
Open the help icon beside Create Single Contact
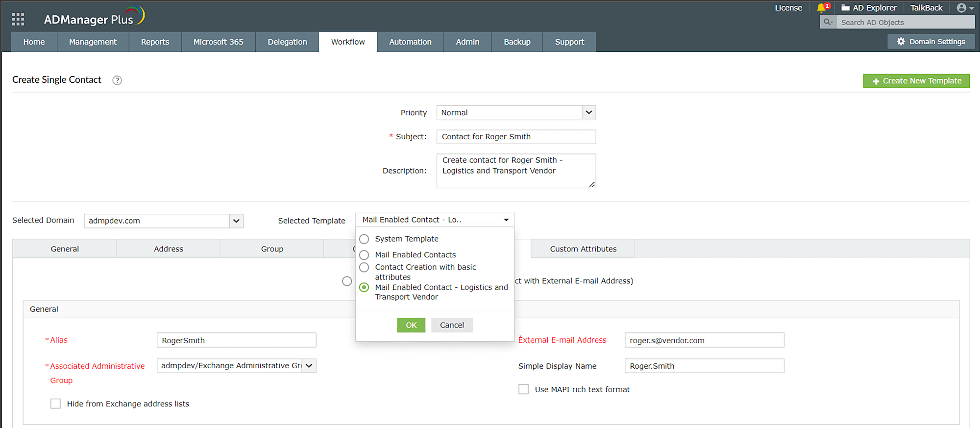click(x=117, y=80)
